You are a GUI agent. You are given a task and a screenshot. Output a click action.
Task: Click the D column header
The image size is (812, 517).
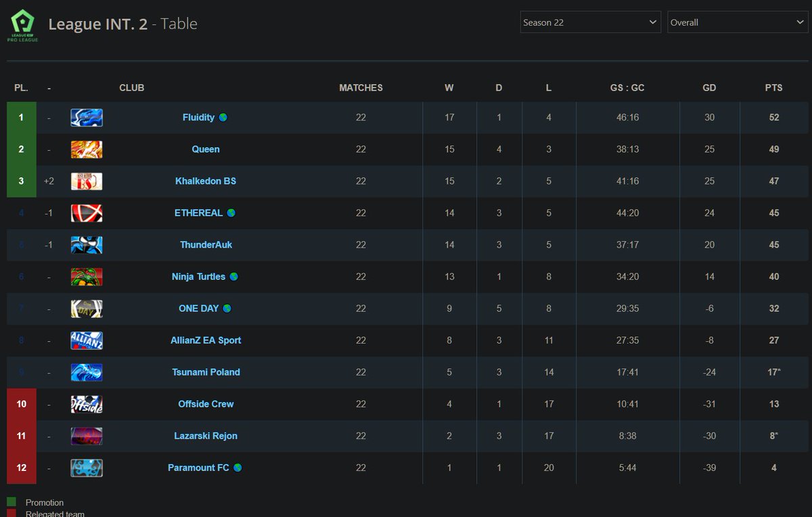[x=499, y=88]
